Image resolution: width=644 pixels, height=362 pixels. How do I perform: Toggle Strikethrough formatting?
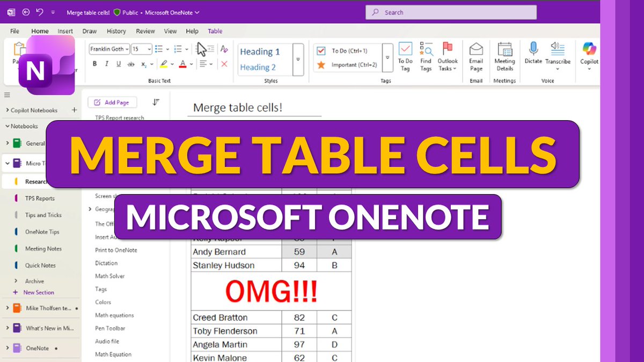click(x=131, y=64)
